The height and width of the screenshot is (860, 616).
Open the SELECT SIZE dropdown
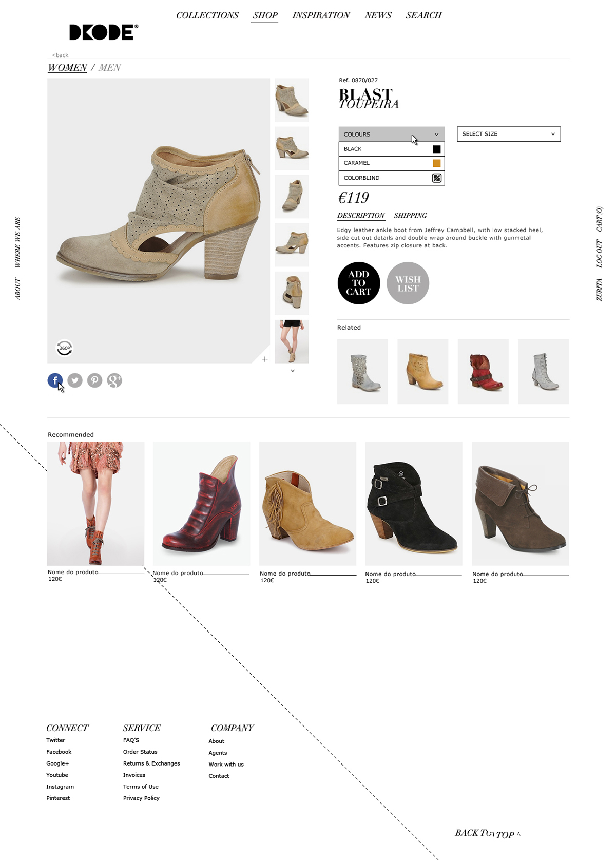509,134
